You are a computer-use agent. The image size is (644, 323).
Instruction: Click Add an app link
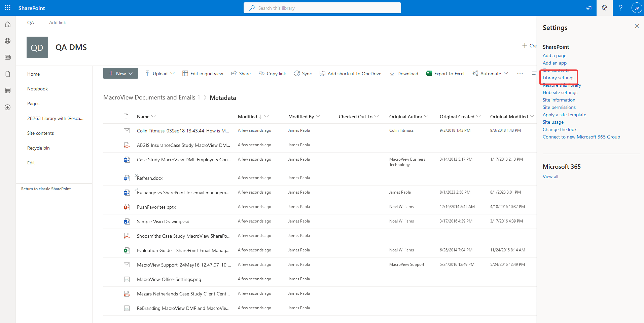(554, 63)
